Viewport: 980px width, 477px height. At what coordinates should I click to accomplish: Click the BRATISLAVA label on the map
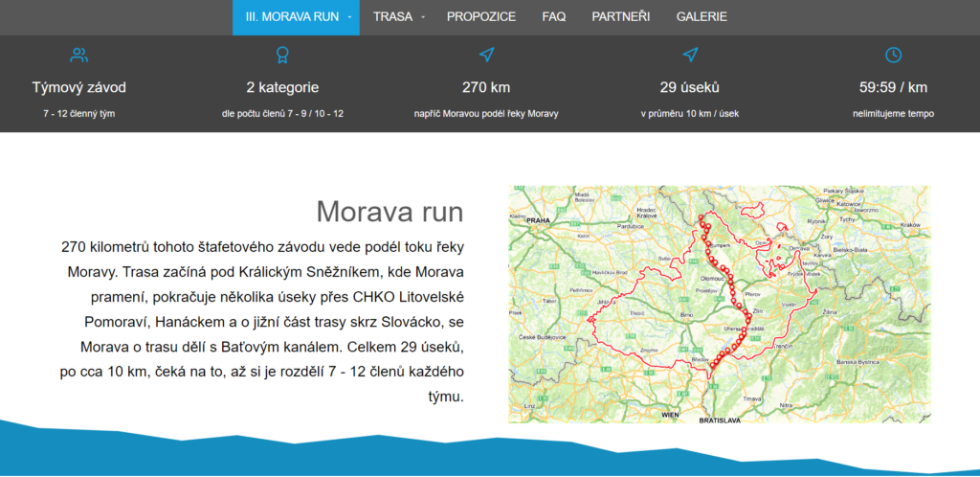tap(720, 420)
